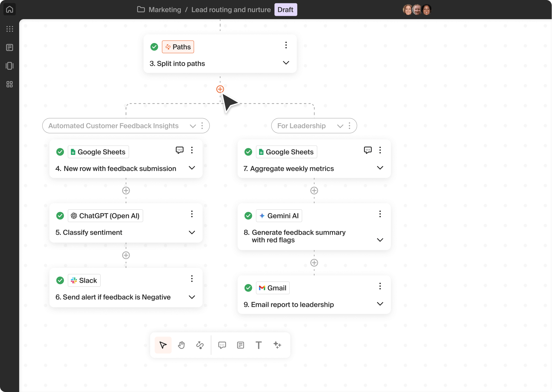
Task: Select the arrow pointer tool
Action: [163, 345]
